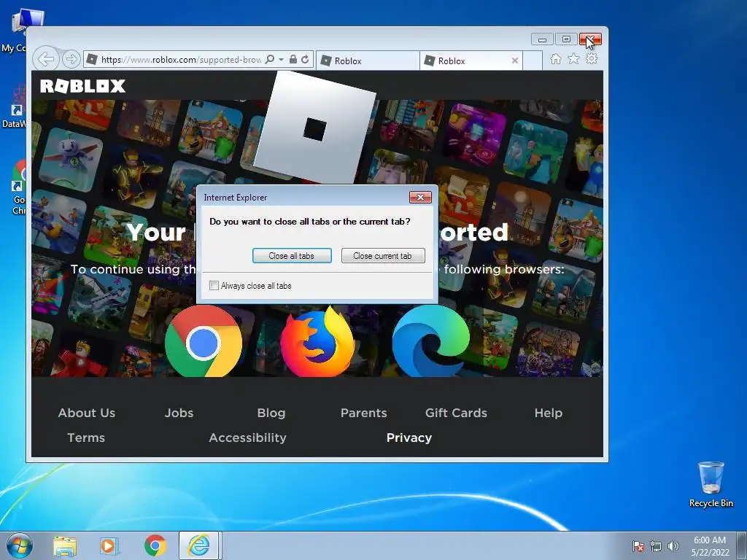Click the Close all tabs button
747x560 pixels.
(x=292, y=256)
